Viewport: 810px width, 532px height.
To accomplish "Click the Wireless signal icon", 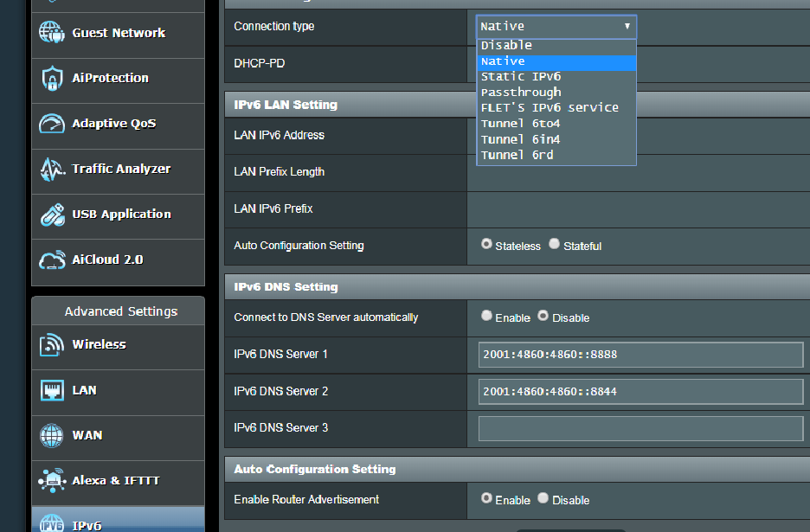I will coord(52,345).
